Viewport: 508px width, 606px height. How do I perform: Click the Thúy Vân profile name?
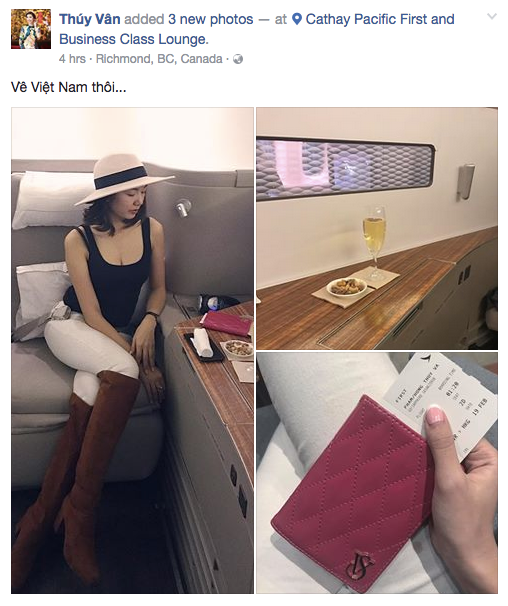[x=90, y=19]
